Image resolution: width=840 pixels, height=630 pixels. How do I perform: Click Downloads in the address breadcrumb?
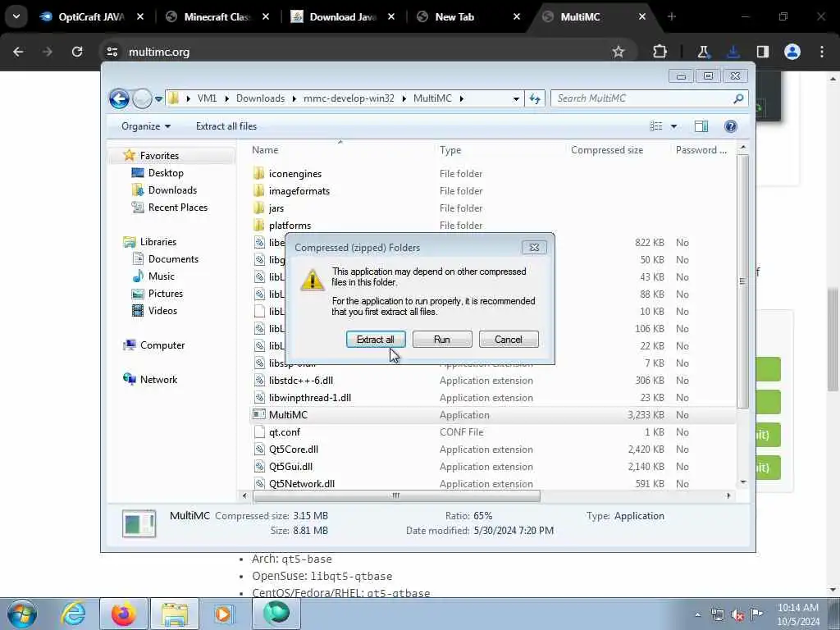coord(260,98)
